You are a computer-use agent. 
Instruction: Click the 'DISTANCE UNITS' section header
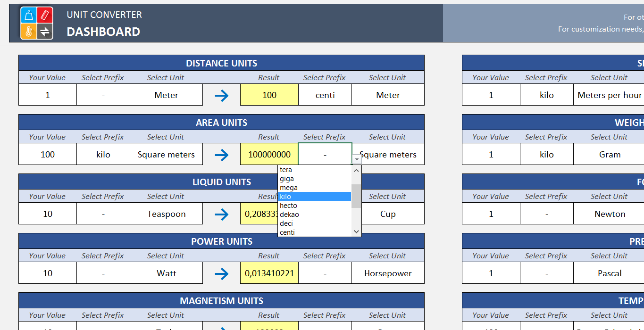[221, 63]
